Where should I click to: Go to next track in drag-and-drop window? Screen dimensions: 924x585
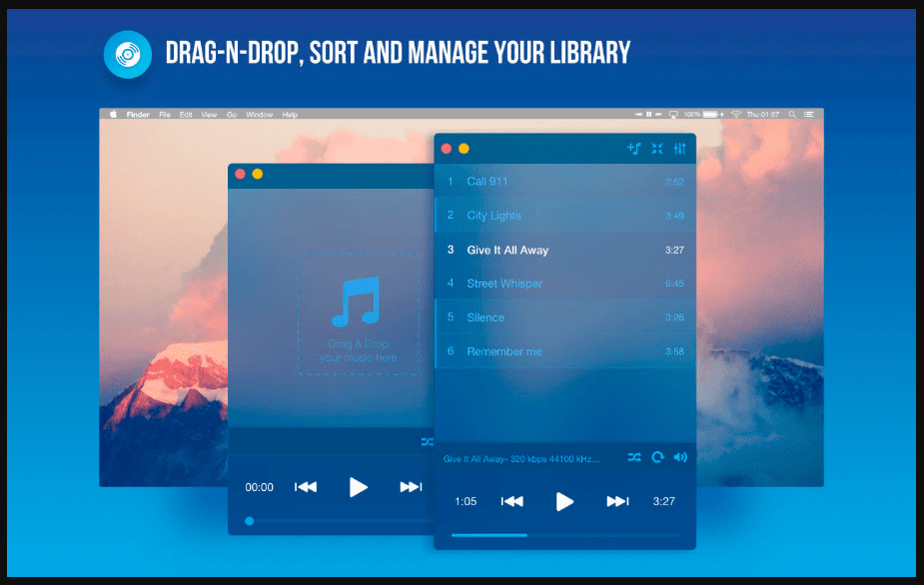pyautogui.click(x=411, y=486)
